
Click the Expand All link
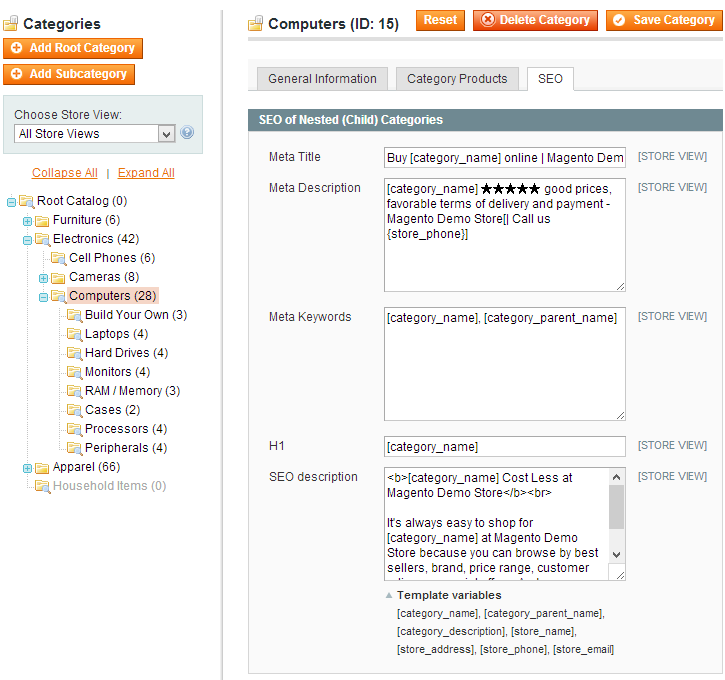point(146,173)
